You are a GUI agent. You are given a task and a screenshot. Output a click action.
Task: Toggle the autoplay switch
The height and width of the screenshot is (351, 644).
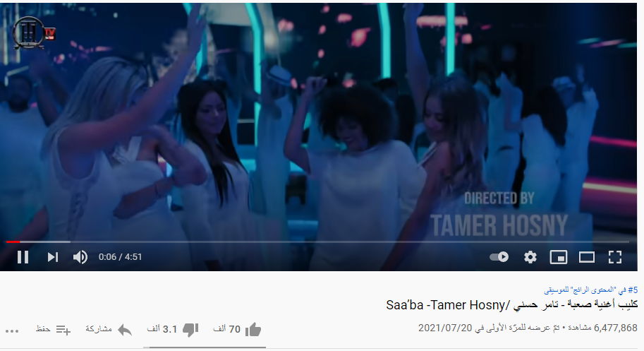click(499, 257)
